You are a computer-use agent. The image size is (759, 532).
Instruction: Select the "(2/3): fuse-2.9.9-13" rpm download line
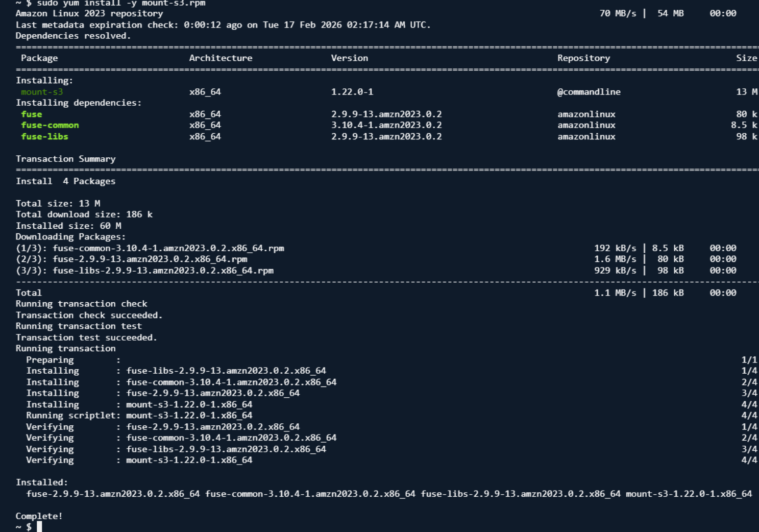point(132,259)
